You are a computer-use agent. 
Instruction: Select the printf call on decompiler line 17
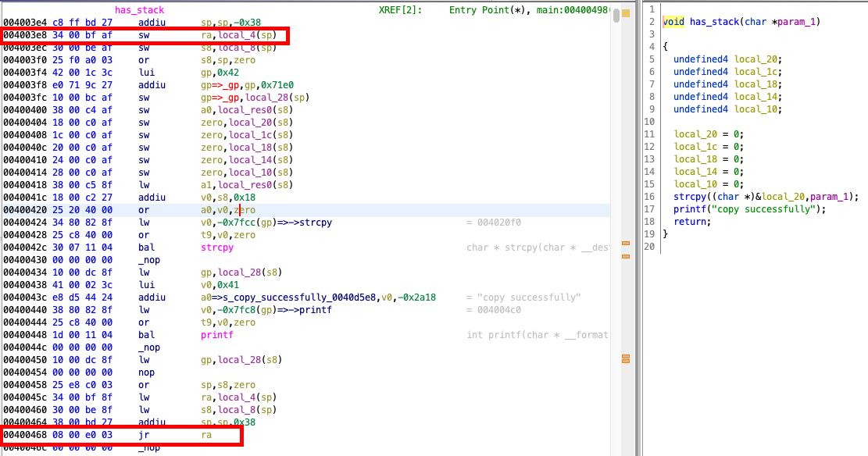point(688,209)
